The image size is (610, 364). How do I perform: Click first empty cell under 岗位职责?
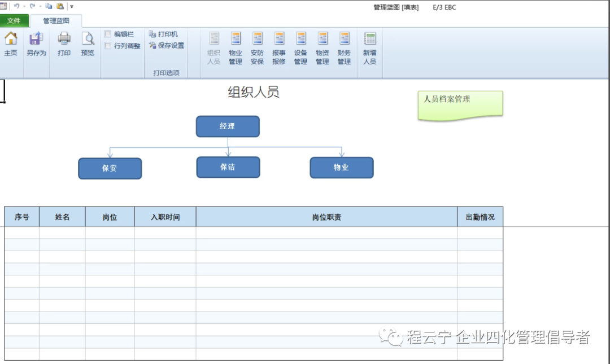(x=327, y=233)
